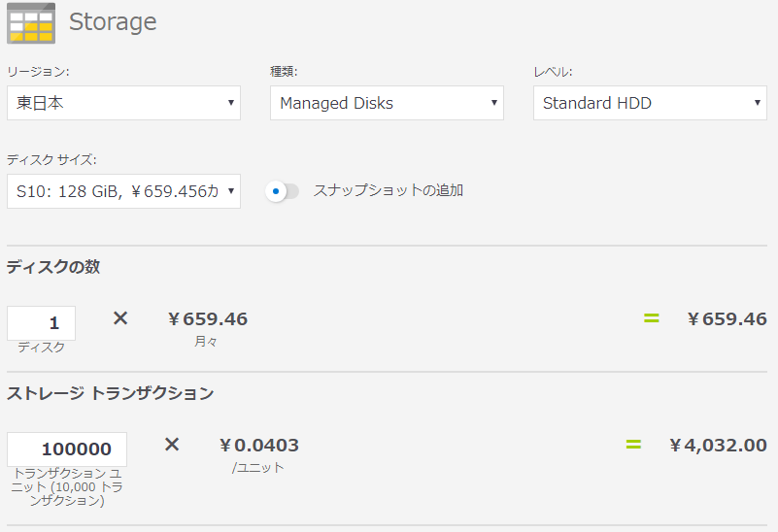Click the ¥0.0403 per-unit price
Viewport: 778px width, 532px height.
(x=258, y=446)
